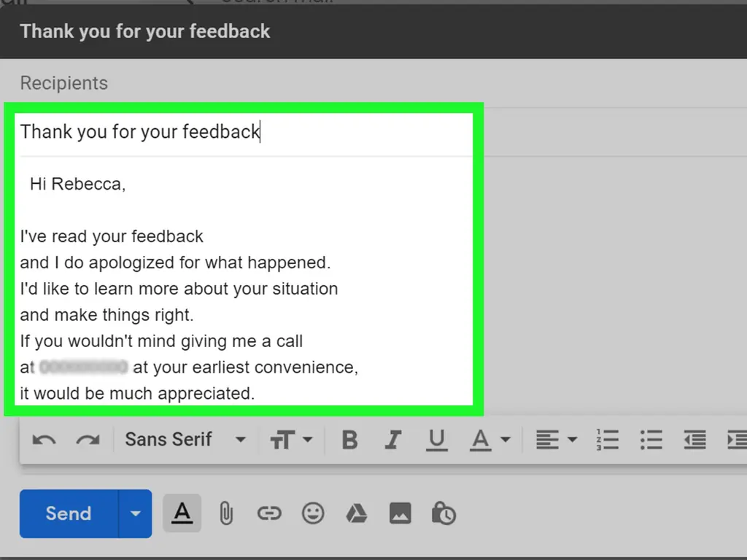Insert a bulleted list

651,440
